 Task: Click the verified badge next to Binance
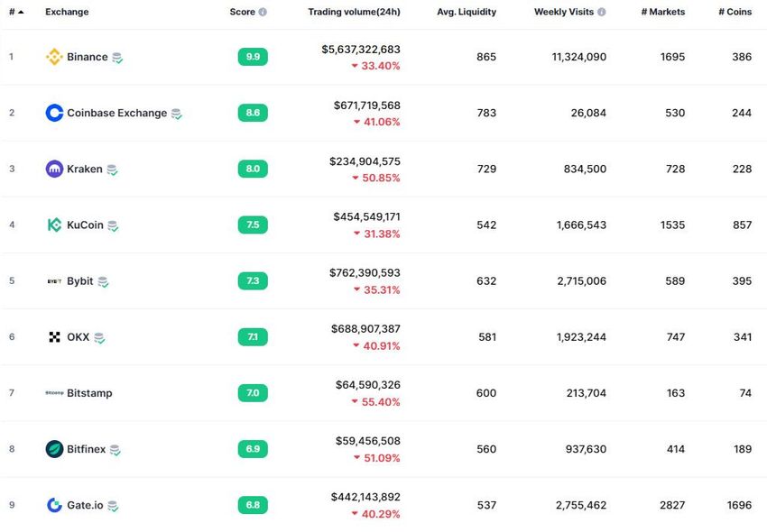tap(117, 58)
